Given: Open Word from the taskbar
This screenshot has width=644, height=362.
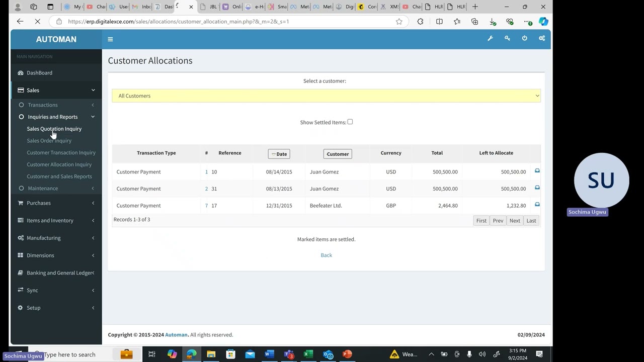Looking at the screenshot, I should coord(268,354).
